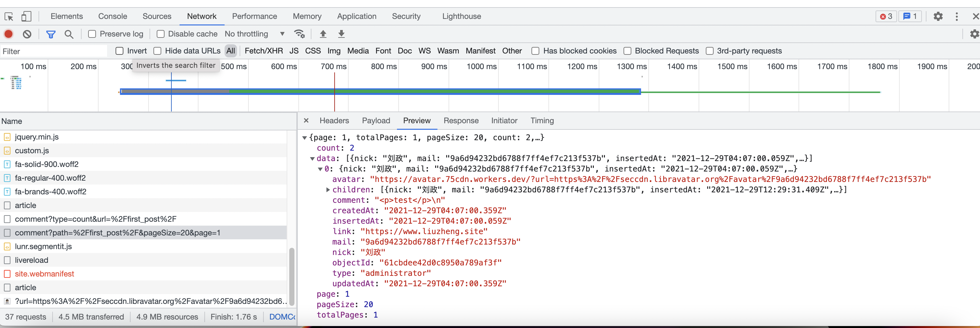This screenshot has width=980, height=328.
Task: Show the Timing tab
Action: tap(542, 121)
